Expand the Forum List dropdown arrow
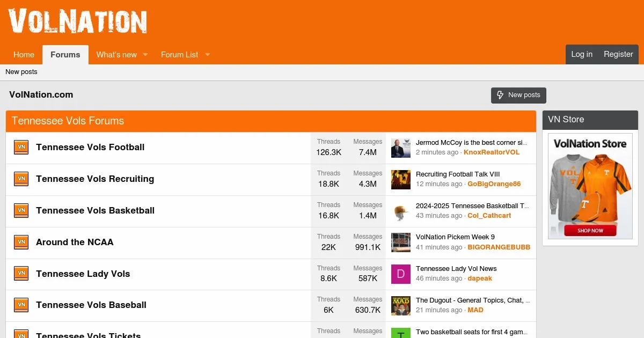The image size is (644, 338). (x=207, y=55)
